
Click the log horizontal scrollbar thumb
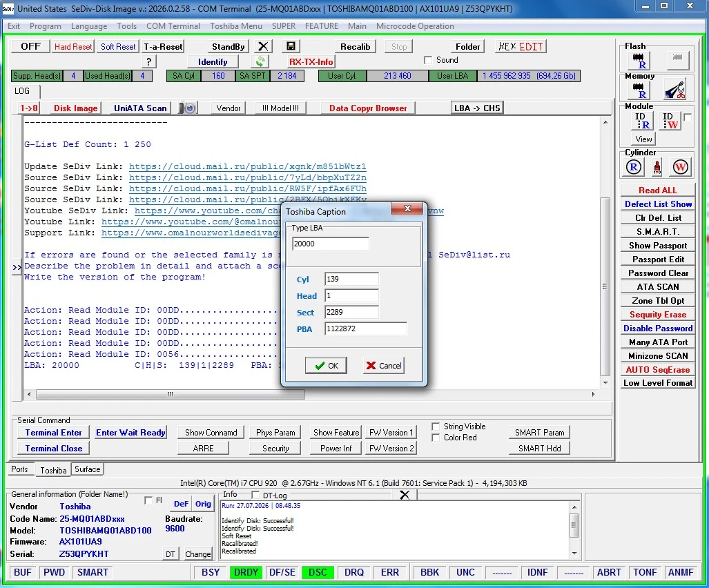coord(171,394)
